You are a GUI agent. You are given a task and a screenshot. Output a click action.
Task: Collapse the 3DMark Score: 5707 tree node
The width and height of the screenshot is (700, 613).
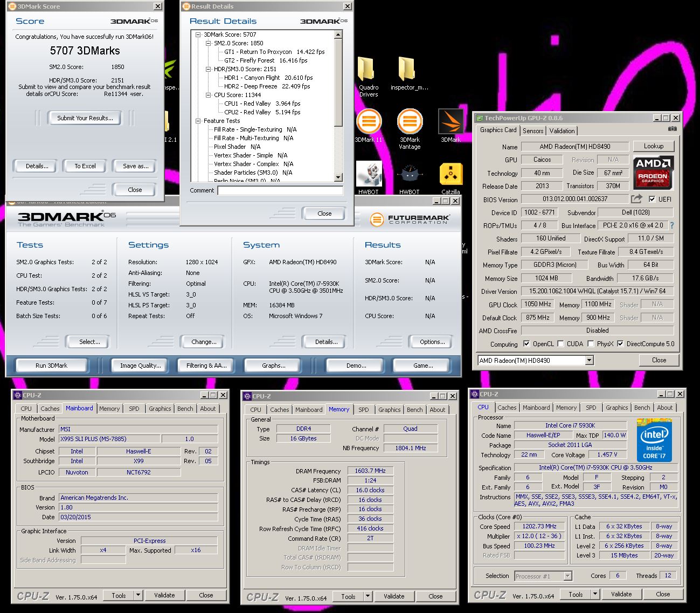tap(198, 35)
